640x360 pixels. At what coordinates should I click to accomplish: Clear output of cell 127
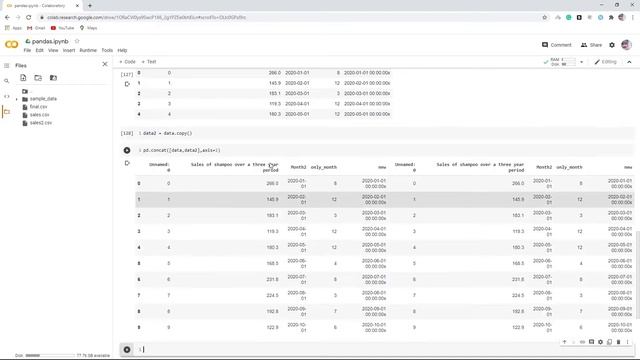[x=127, y=84]
